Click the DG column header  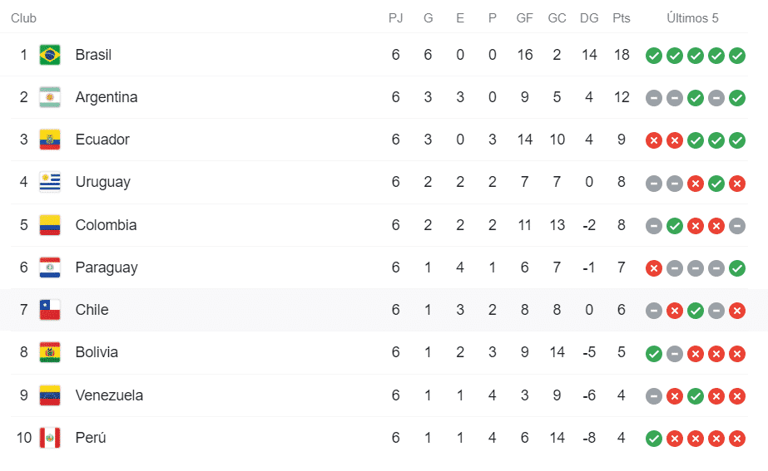(589, 18)
